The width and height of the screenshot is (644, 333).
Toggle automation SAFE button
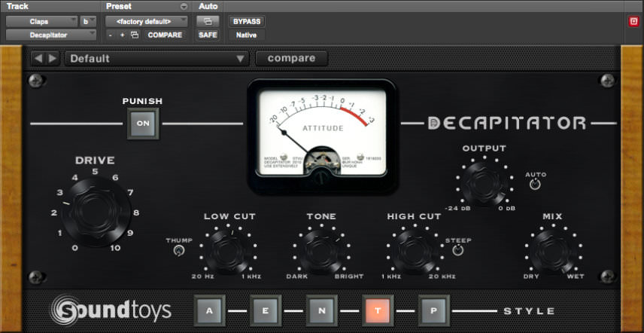tap(208, 35)
